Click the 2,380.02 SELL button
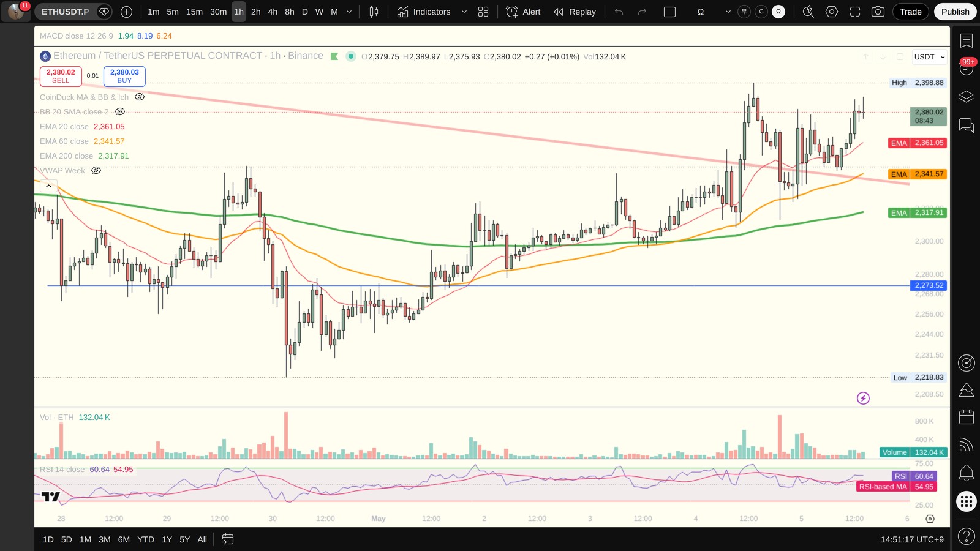980x551 pixels. [x=61, y=76]
